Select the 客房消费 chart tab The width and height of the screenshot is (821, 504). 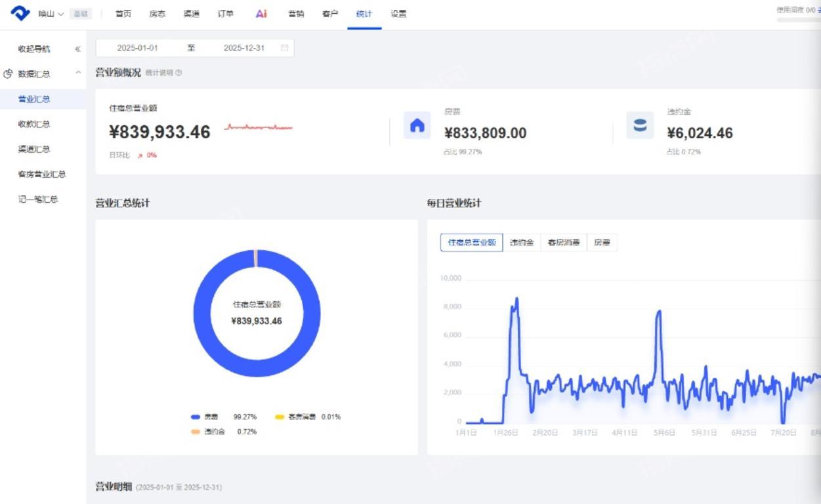tap(564, 242)
